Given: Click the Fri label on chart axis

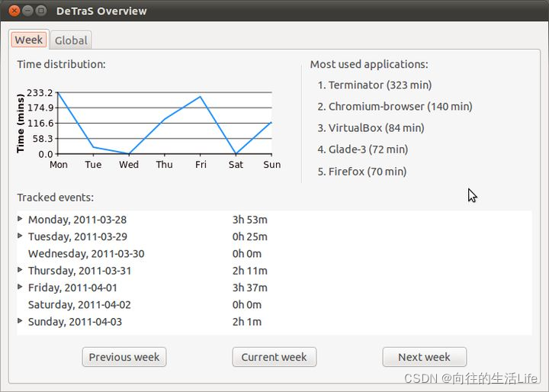Looking at the screenshot, I should point(201,165).
